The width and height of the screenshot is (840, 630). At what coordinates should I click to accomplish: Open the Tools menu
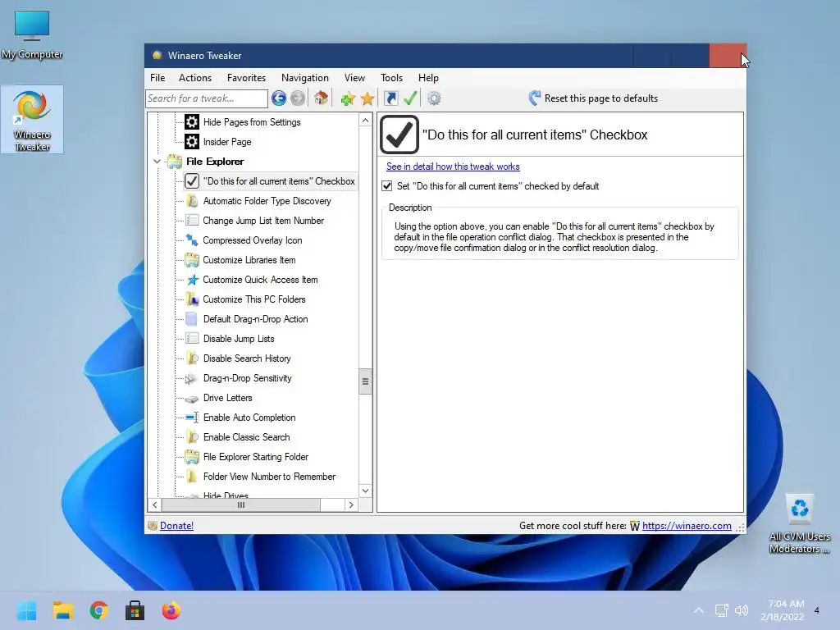[x=391, y=78]
